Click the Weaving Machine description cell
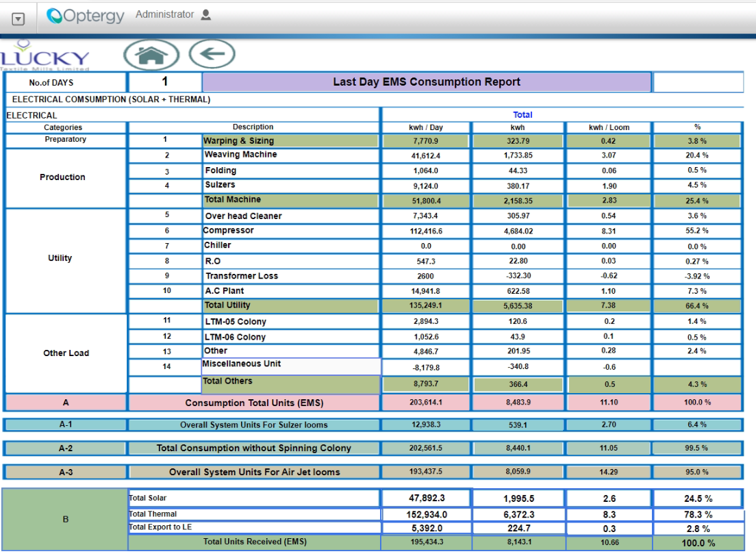 click(x=290, y=155)
